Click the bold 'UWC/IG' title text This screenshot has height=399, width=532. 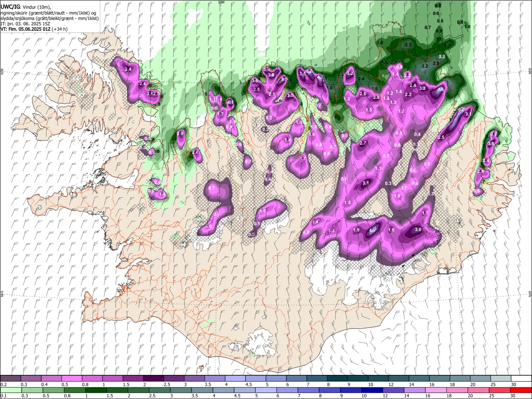pyautogui.click(x=10, y=7)
